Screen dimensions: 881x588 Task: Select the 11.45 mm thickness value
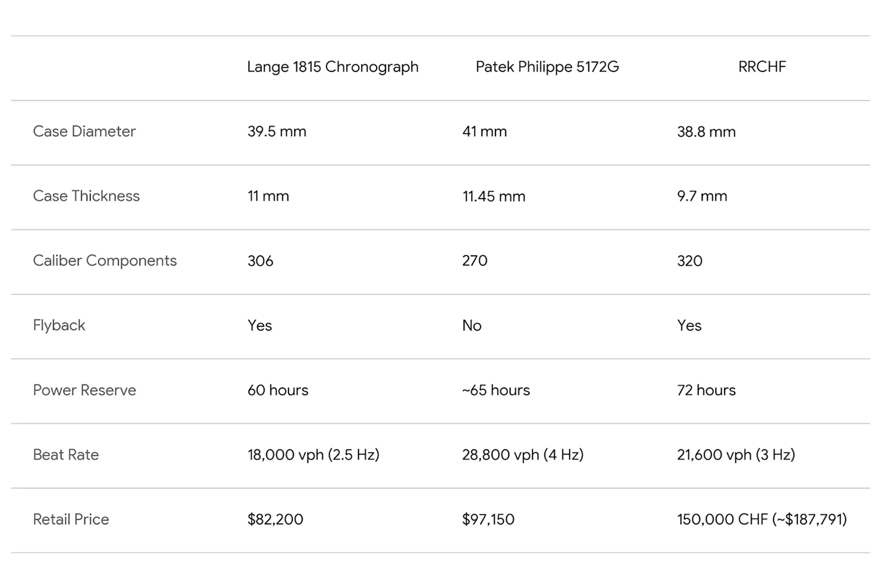point(494,196)
